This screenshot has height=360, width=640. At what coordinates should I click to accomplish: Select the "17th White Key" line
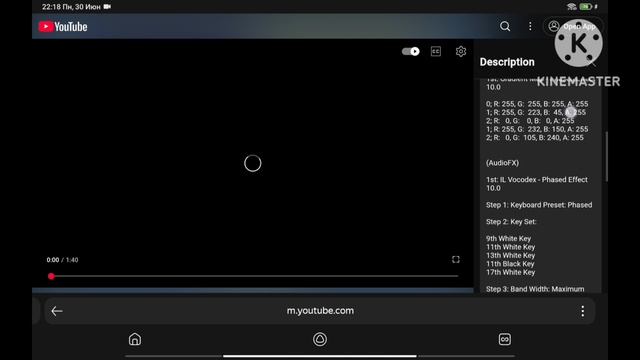[x=510, y=272]
